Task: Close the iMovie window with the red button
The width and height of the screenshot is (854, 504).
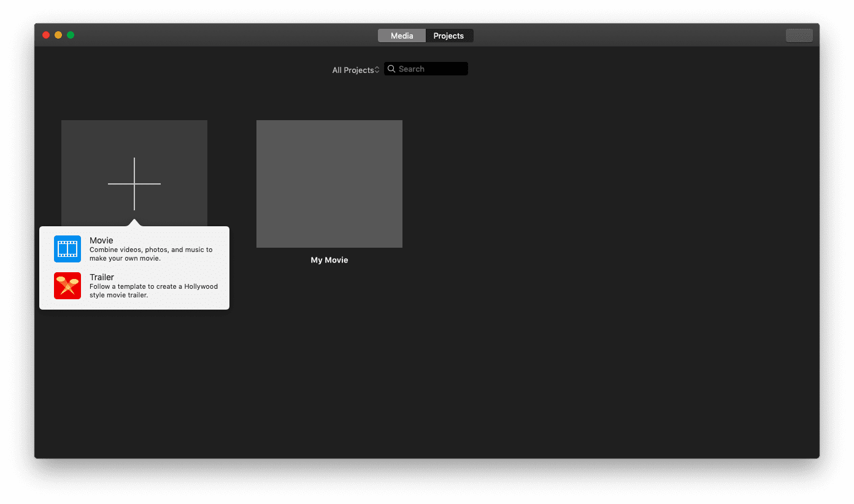Action: (x=46, y=35)
